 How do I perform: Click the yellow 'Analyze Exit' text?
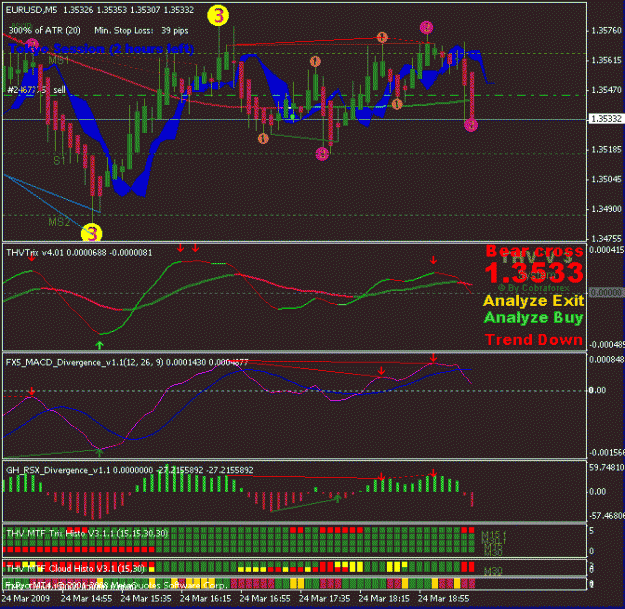(534, 301)
